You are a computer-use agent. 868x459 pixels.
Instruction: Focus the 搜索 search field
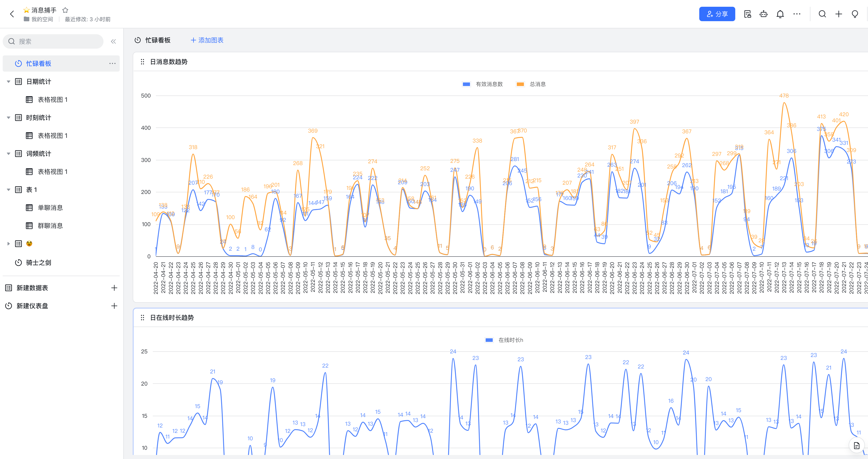53,41
